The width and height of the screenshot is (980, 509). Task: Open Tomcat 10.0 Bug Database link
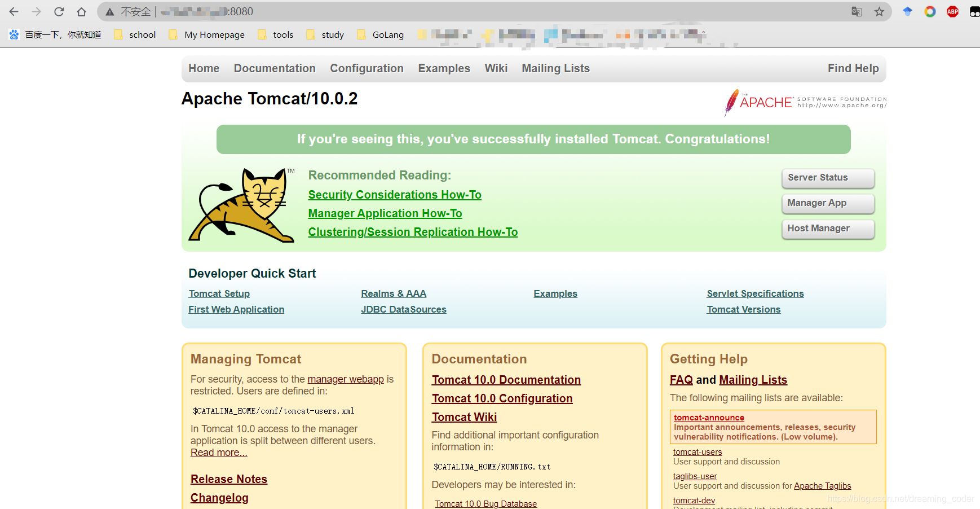pos(486,503)
